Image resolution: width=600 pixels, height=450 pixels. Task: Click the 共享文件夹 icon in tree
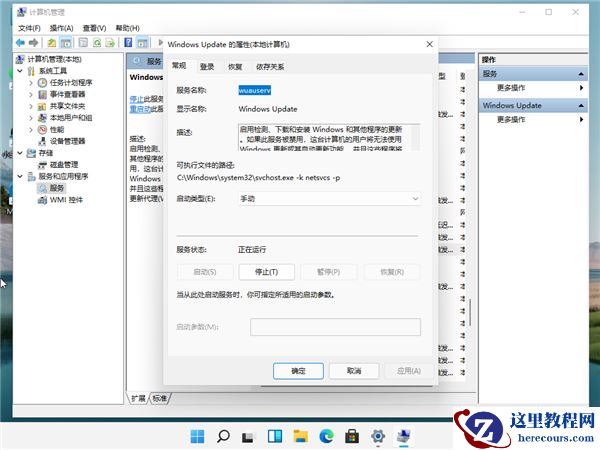(42, 106)
